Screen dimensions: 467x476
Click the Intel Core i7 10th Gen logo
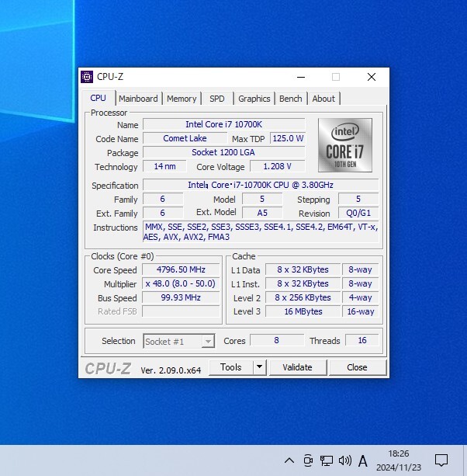pos(344,145)
